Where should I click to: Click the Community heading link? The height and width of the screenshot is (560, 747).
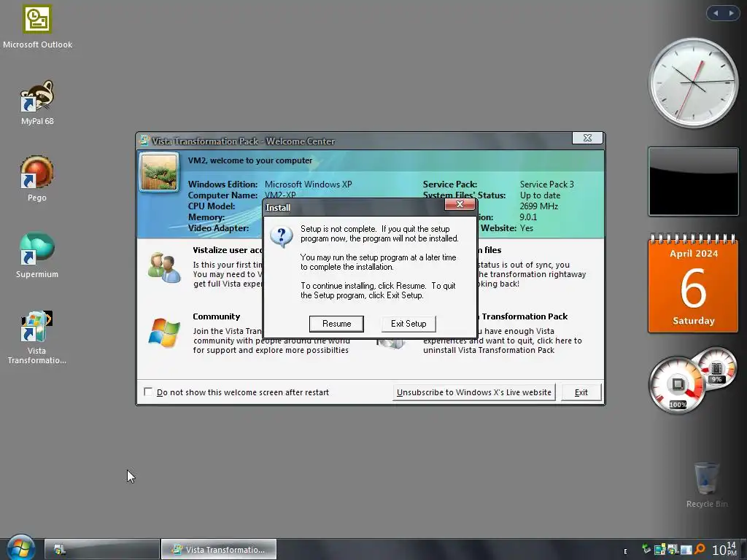coord(216,316)
